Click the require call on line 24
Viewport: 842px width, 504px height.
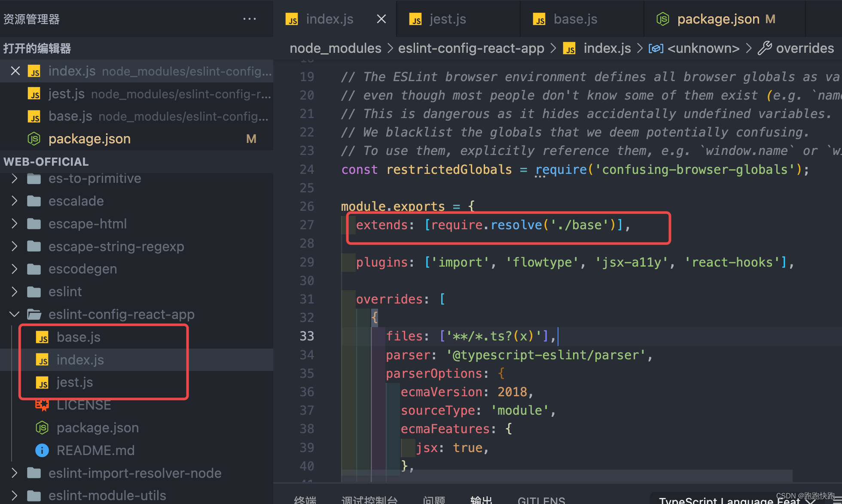(x=561, y=170)
